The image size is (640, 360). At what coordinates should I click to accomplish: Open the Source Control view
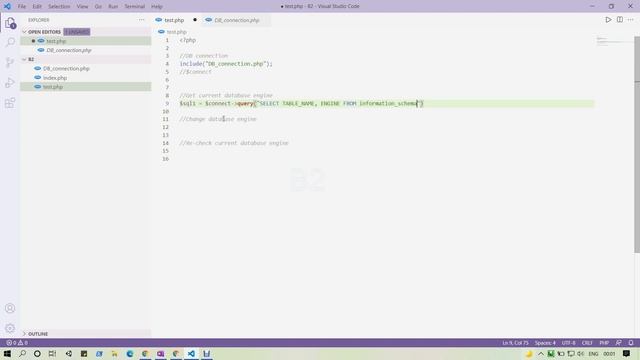(10, 62)
